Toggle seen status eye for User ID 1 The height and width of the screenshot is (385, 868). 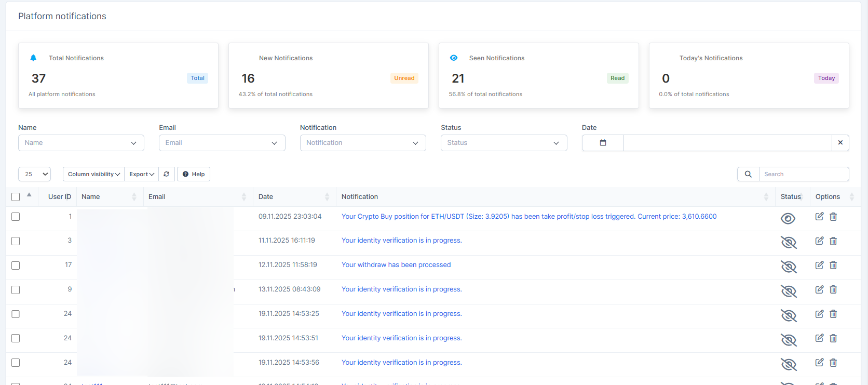pos(788,219)
